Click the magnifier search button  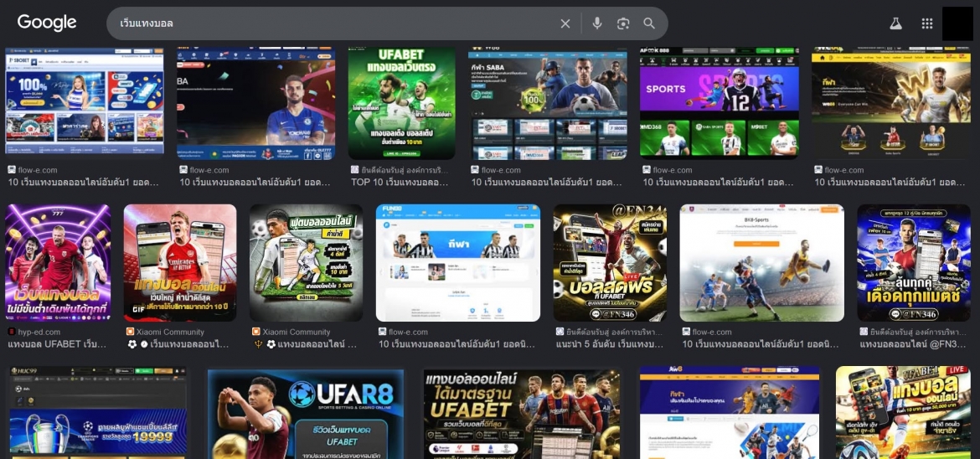coord(649,23)
